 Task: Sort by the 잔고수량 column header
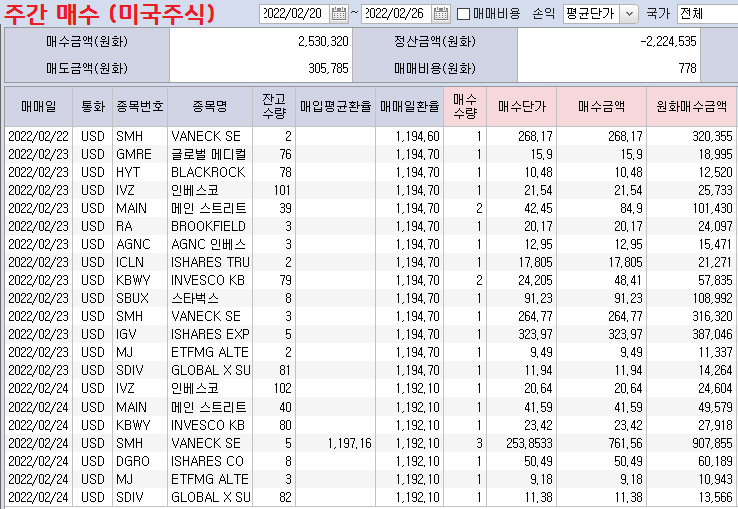pos(274,106)
